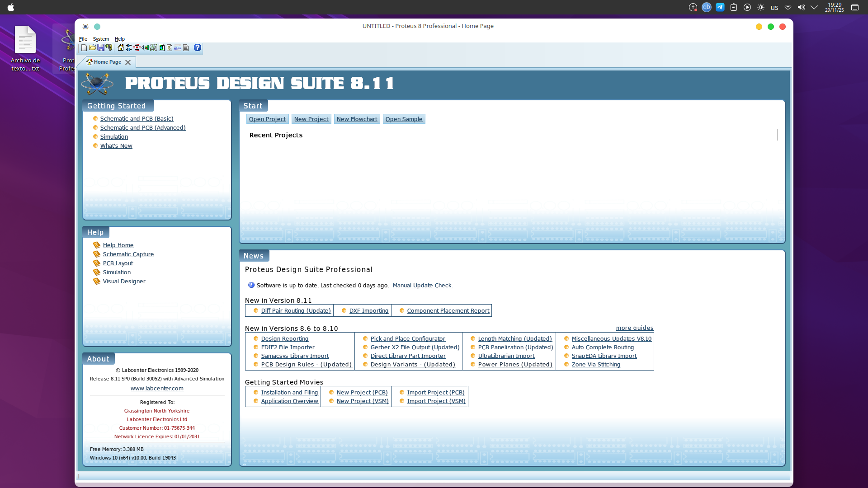This screenshot has height=488, width=868.
Task: Click the New Project toolbar icon
Action: [84, 48]
